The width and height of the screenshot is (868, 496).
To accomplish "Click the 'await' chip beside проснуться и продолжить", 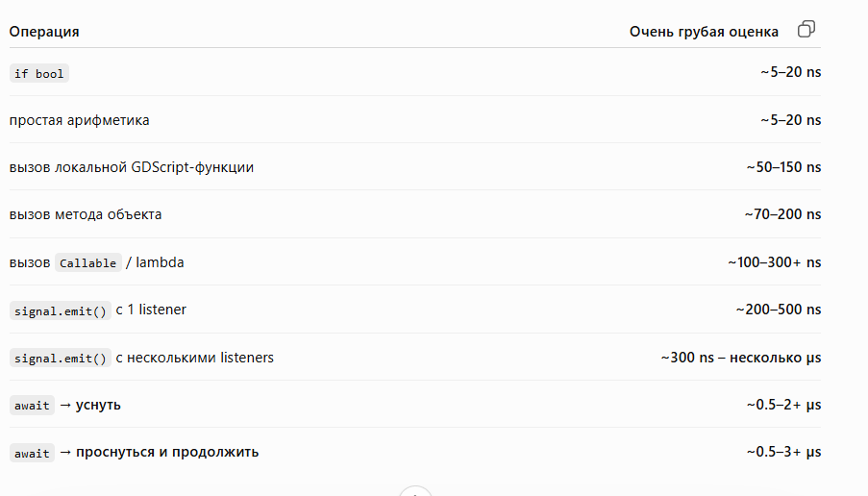I will coord(32,453).
